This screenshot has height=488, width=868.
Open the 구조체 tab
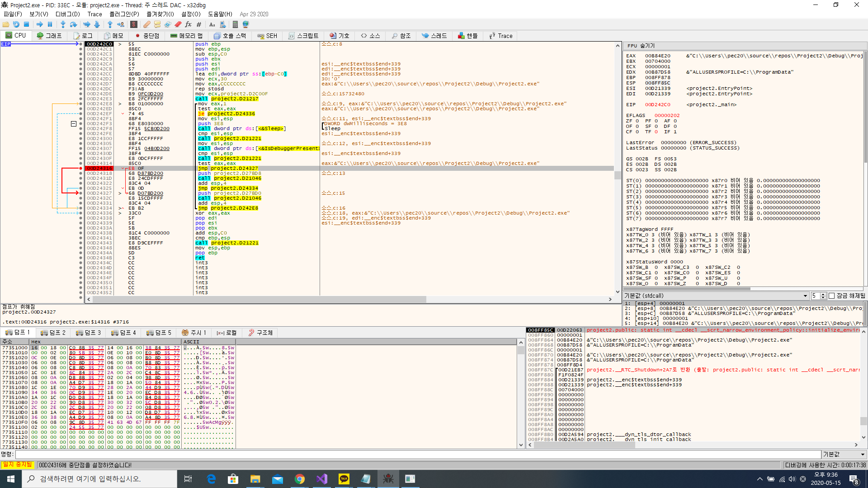coord(260,333)
